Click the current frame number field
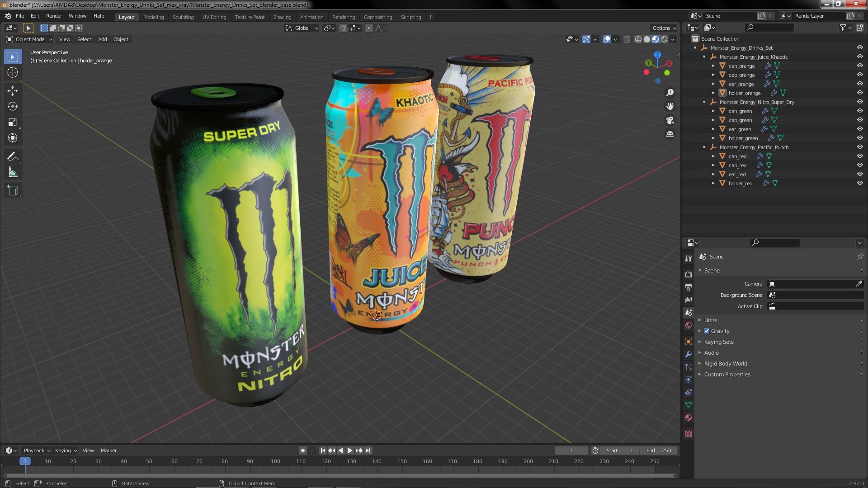This screenshot has width=868, height=488. [x=571, y=450]
